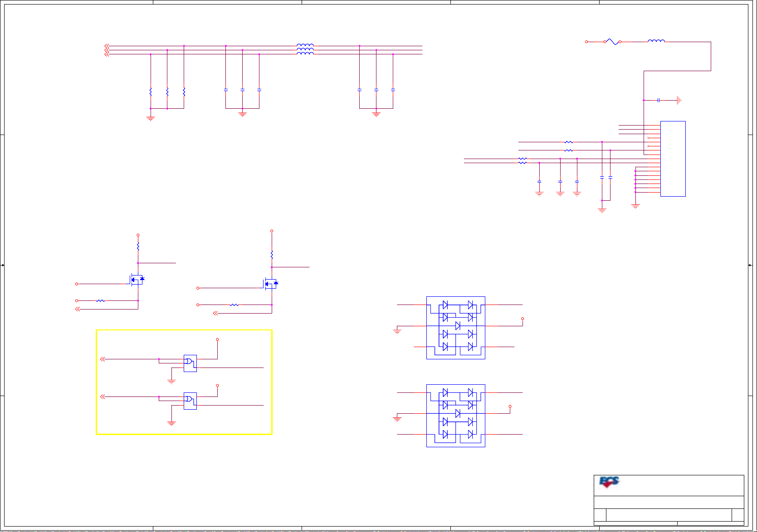
Task: Select the capacitor left of the chassis ground
Action: coord(658,100)
